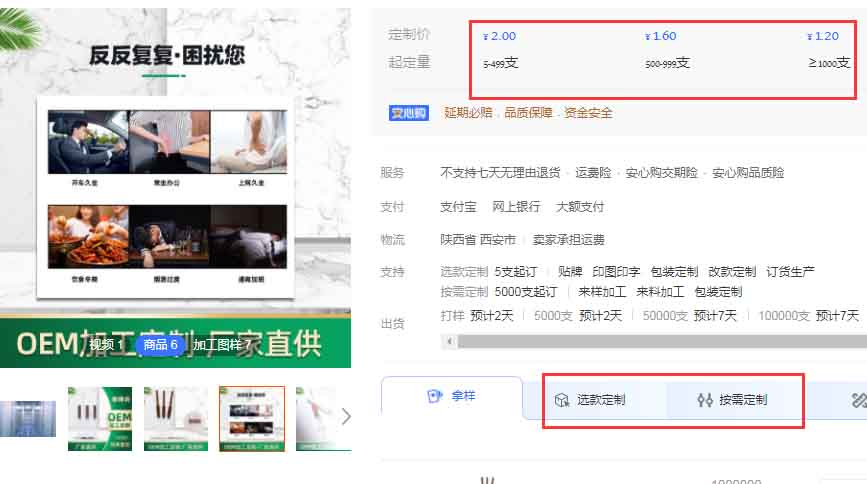
Task: Click the 拿样 sample cup icon
Action: click(x=434, y=396)
